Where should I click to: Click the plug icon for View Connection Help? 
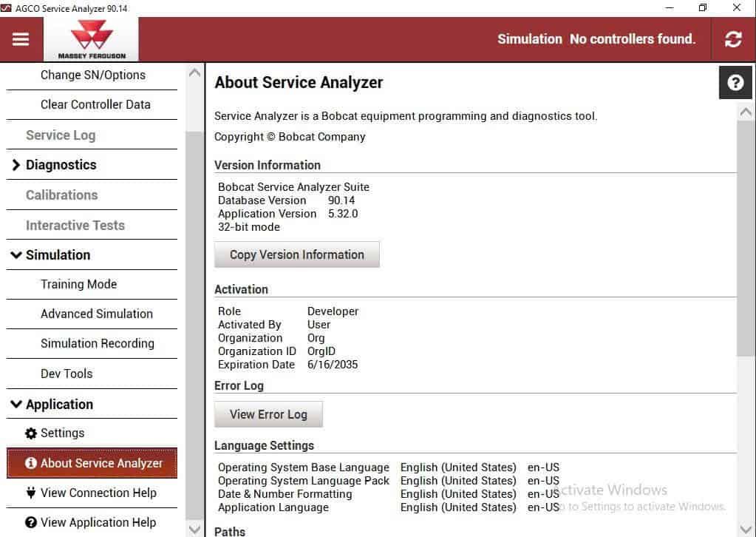[x=30, y=493]
